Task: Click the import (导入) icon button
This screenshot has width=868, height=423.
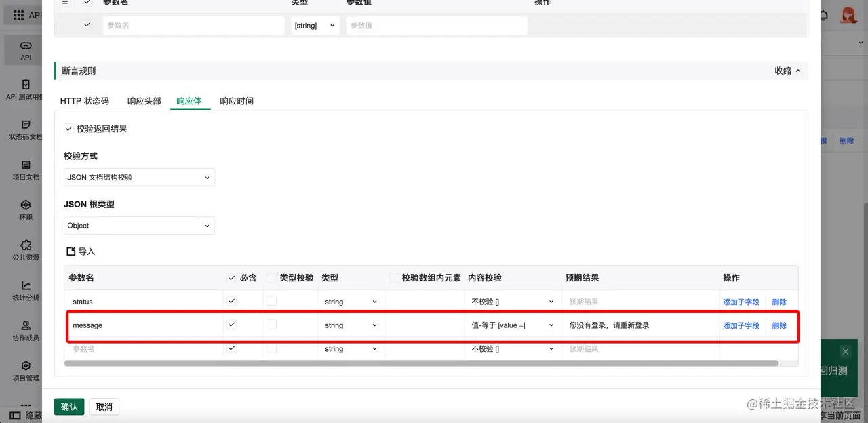Action: click(x=81, y=251)
